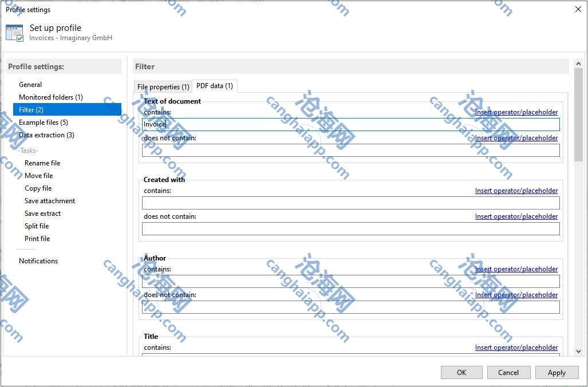Select the Rename file task
Image resolution: width=588 pixels, height=387 pixels.
tap(42, 163)
